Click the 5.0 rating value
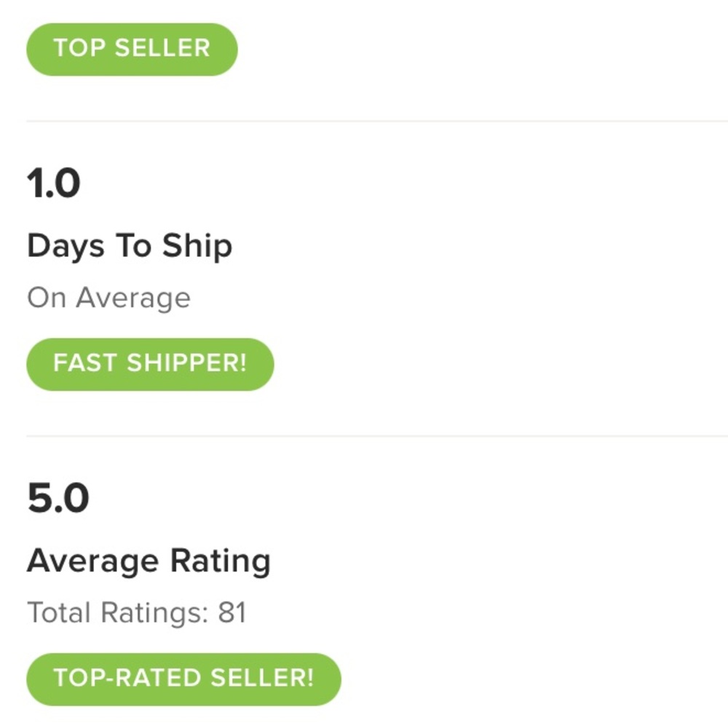The width and height of the screenshot is (728, 728). [58, 499]
